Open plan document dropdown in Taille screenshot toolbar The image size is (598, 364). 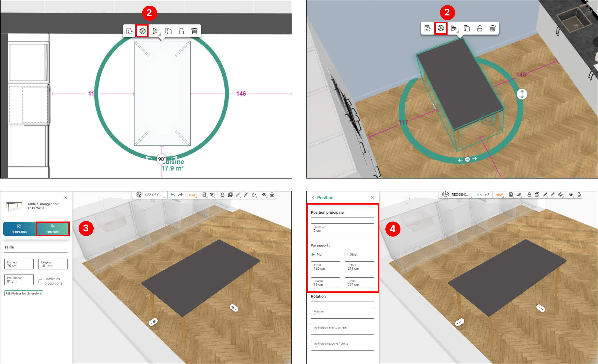point(205,195)
